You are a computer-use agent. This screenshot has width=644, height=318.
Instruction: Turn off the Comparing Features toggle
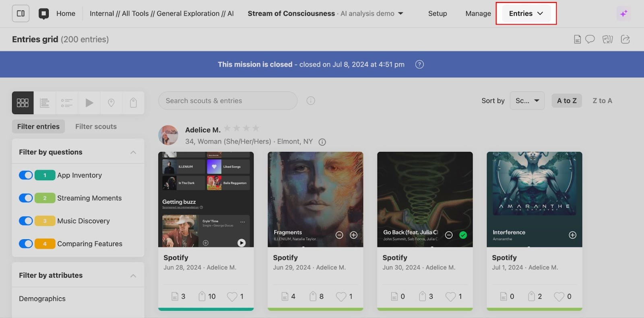pyautogui.click(x=26, y=244)
